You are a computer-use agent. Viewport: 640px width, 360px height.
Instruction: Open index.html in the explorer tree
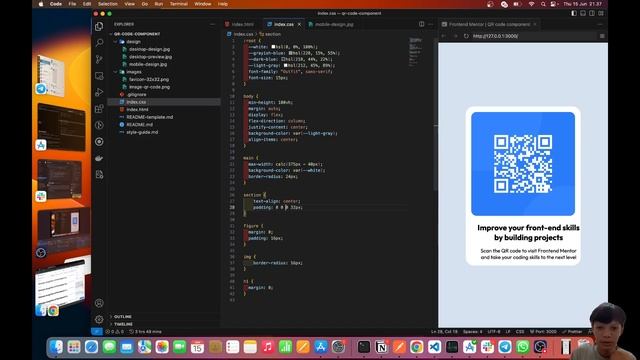click(137, 110)
